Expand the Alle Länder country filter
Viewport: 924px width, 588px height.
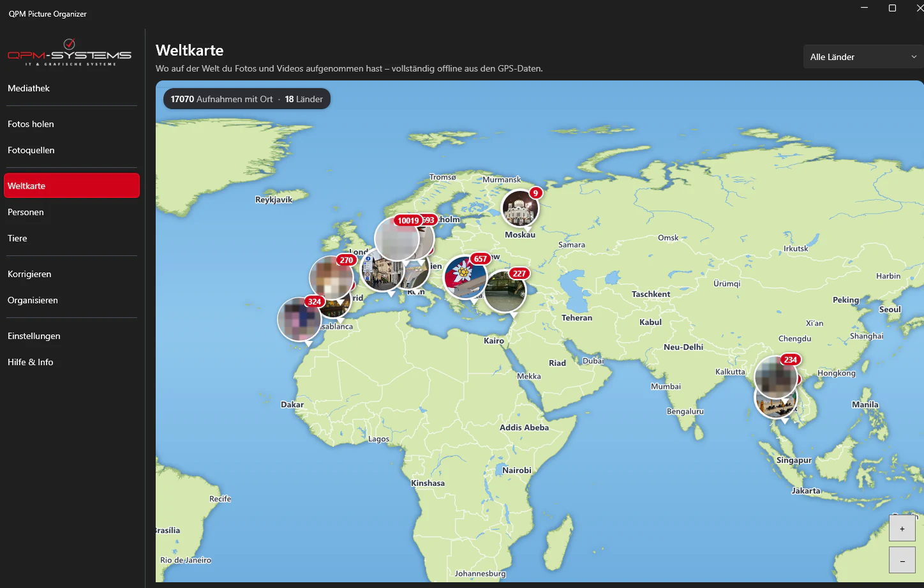pos(863,57)
